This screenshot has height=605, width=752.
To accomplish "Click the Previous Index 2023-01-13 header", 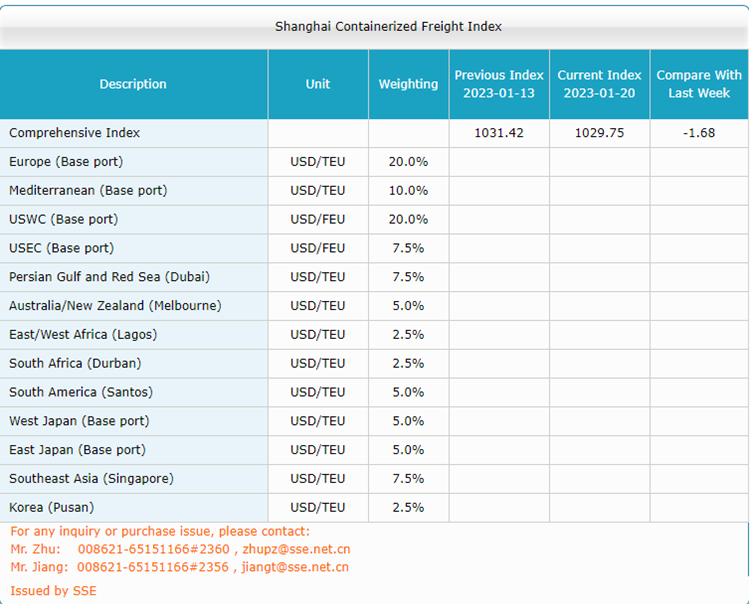I will tap(499, 84).
